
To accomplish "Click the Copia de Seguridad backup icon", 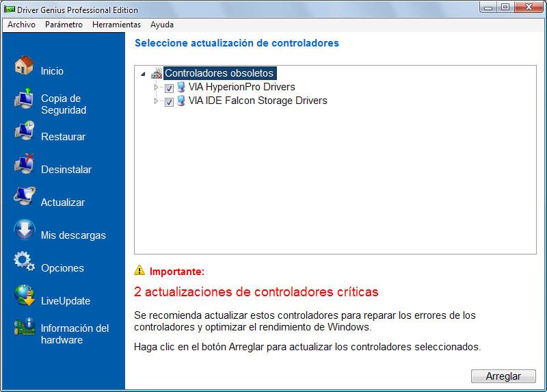I will click(24, 99).
